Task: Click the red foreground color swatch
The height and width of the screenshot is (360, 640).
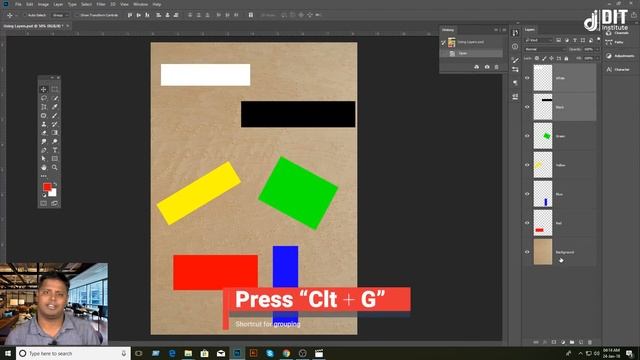Action: point(47,187)
